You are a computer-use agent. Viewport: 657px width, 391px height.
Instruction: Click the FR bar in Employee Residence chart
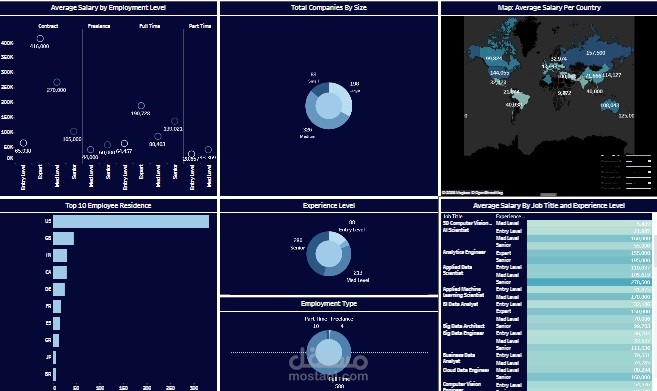pyautogui.click(x=57, y=306)
